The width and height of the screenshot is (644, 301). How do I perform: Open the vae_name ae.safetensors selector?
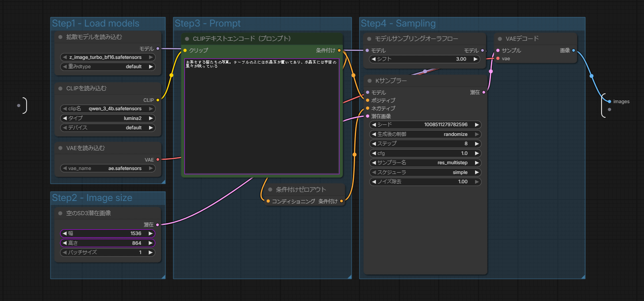(x=108, y=168)
